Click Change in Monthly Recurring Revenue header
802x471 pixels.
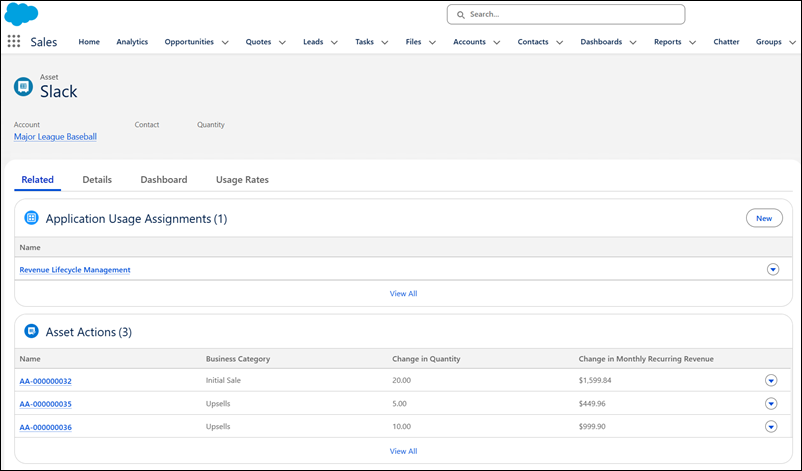646,359
